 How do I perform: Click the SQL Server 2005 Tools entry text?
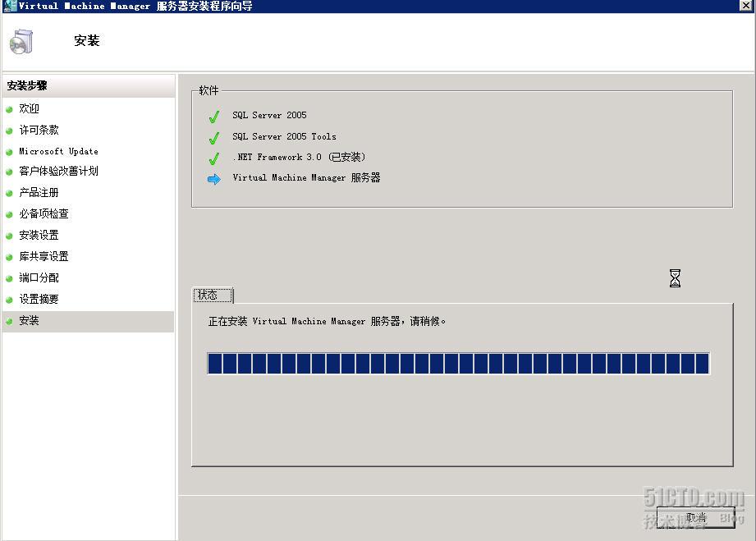click(284, 136)
